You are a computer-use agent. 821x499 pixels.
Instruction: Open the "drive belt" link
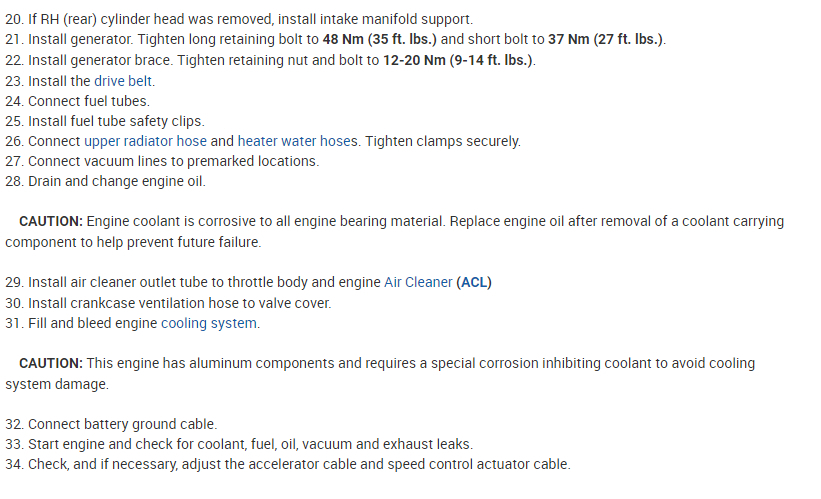pyautogui.click(x=124, y=81)
